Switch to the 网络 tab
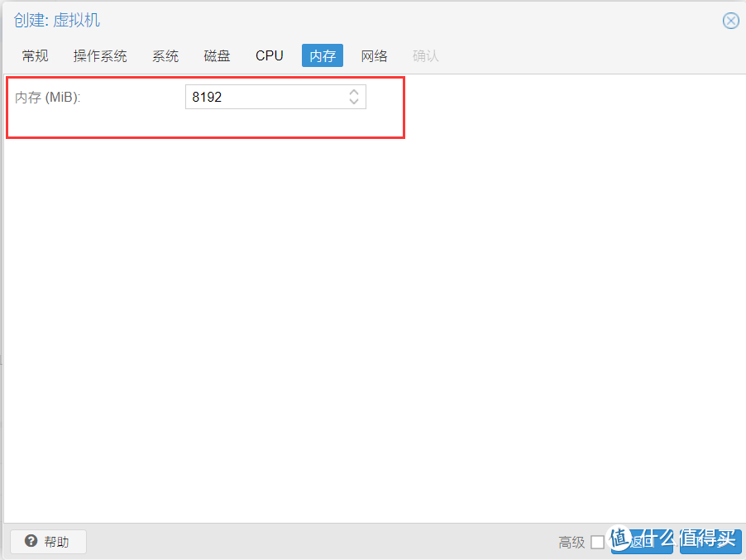Image resolution: width=746 pixels, height=560 pixels. 374,55
